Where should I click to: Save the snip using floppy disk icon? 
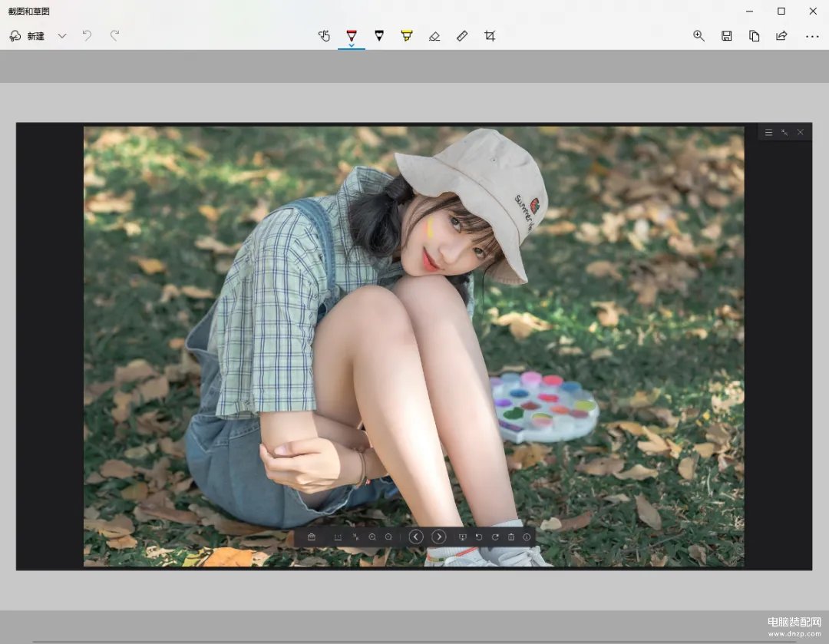(x=726, y=36)
